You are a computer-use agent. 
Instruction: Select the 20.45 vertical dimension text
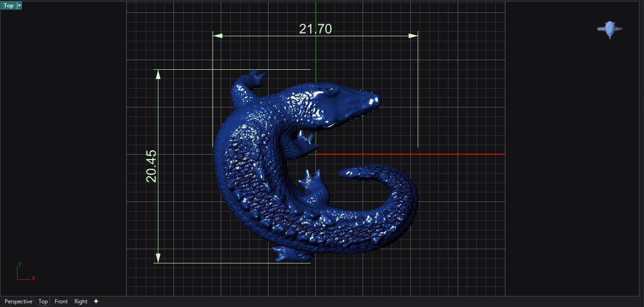point(151,166)
